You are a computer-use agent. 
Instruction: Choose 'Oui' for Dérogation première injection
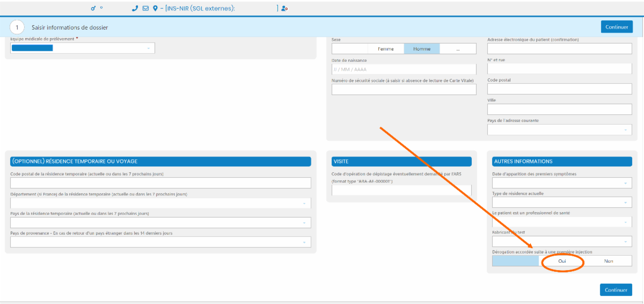[562, 261]
